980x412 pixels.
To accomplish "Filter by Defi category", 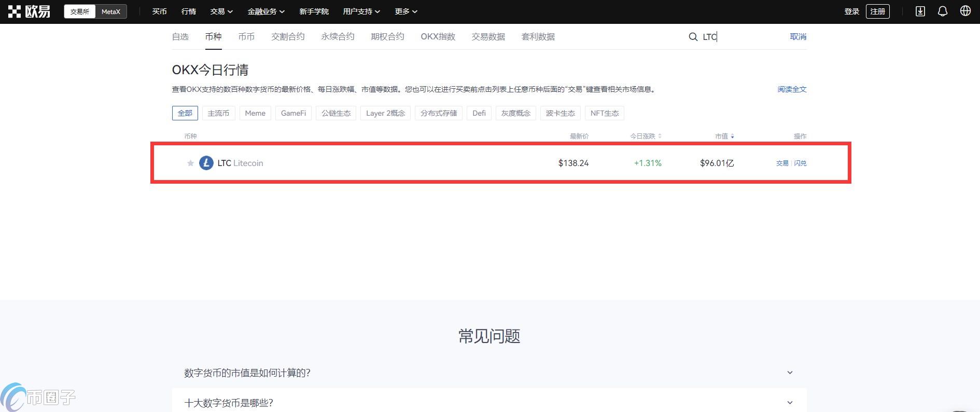I will click(x=479, y=113).
